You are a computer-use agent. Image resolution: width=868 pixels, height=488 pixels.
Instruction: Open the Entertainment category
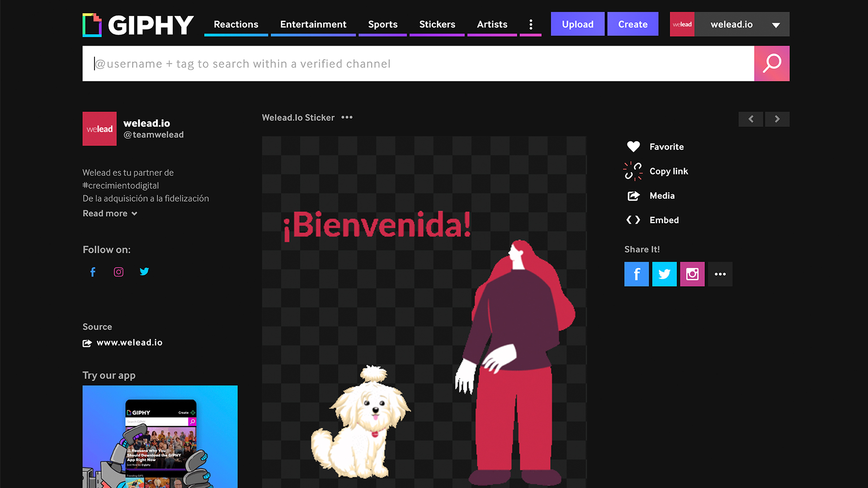[x=313, y=24]
